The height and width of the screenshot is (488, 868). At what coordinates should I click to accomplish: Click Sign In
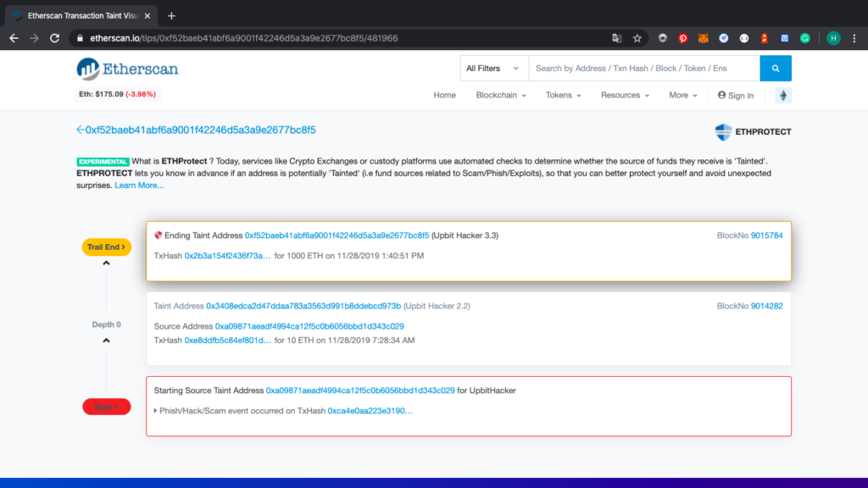click(736, 95)
